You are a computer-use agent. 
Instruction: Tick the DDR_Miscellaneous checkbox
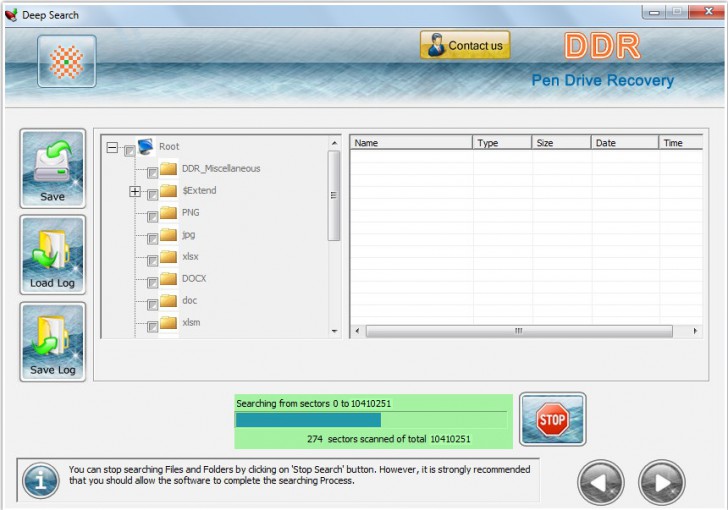(152, 173)
